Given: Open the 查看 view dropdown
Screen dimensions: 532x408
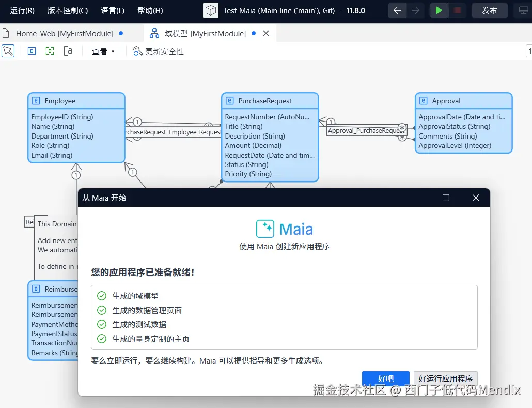Looking at the screenshot, I should click(x=103, y=52).
